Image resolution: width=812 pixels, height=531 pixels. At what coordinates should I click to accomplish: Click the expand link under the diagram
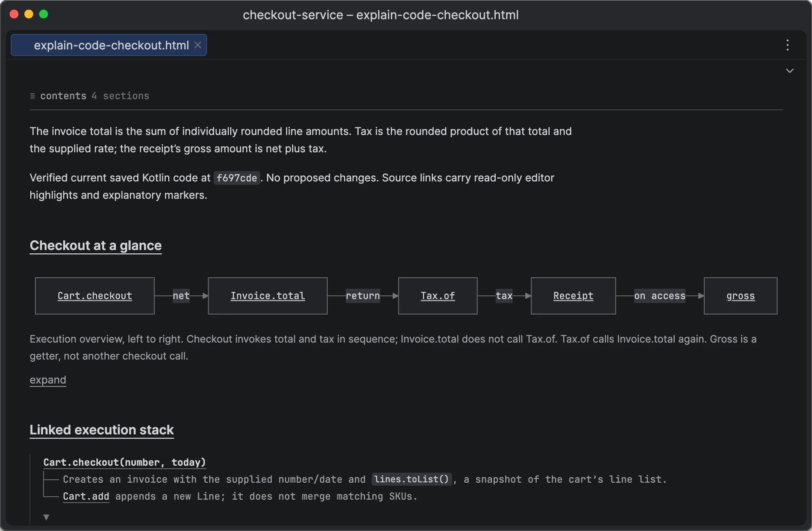48,380
